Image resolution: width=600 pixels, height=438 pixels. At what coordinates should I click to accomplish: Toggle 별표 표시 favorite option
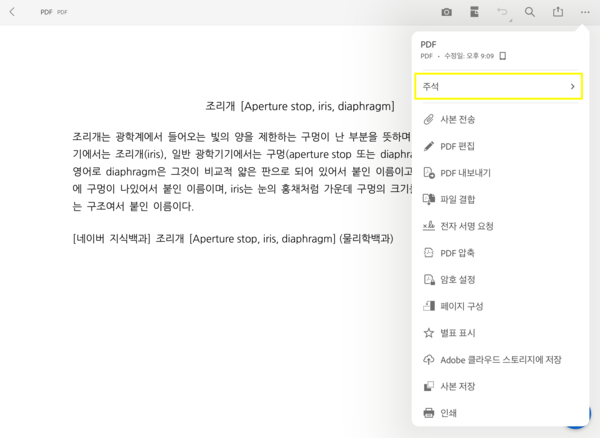coord(458,333)
